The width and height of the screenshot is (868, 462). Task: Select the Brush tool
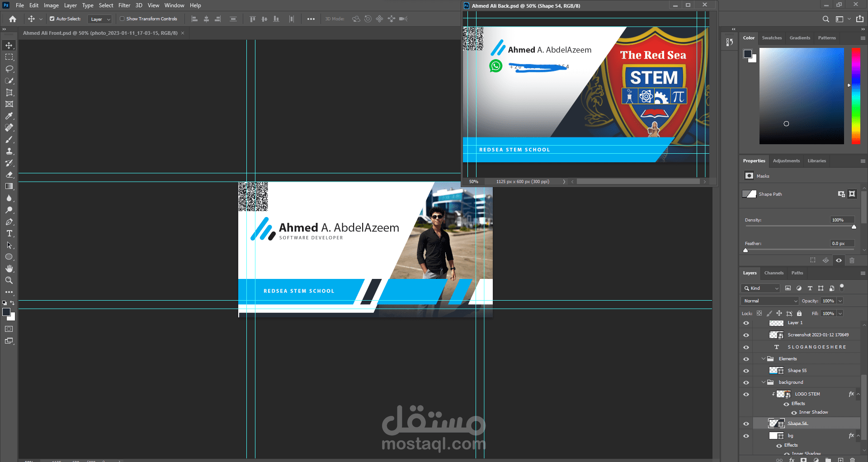click(x=9, y=139)
